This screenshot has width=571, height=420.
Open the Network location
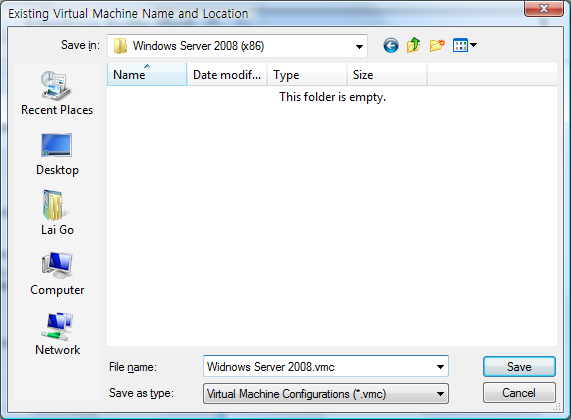point(57,334)
